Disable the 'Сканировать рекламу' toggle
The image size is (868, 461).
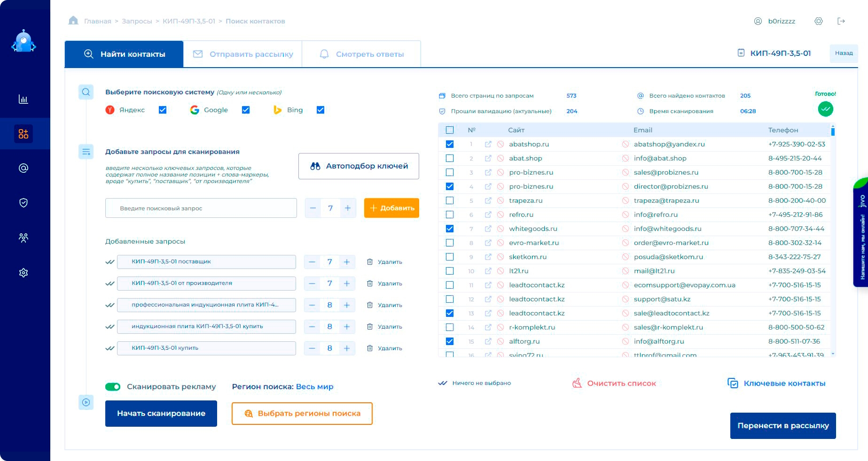113,387
